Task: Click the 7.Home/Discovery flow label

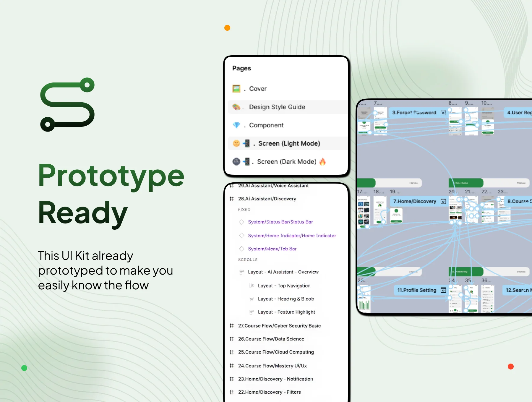Action: tap(415, 201)
